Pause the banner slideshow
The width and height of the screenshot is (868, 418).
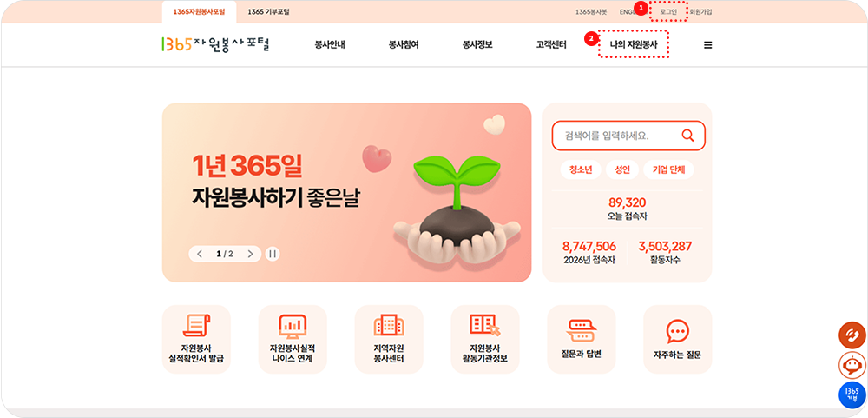(273, 254)
